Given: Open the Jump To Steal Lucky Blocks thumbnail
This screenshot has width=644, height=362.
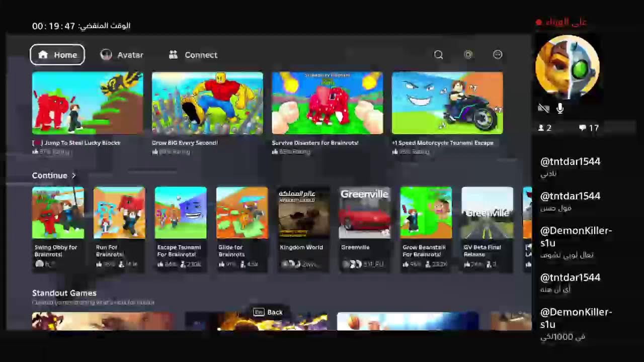Looking at the screenshot, I should point(88,103).
